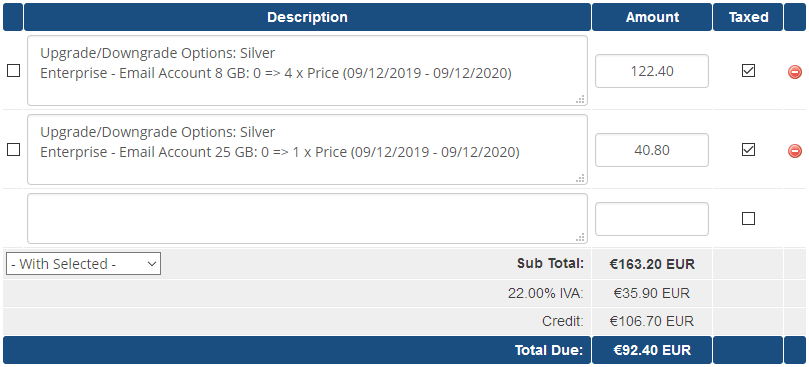The width and height of the screenshot is (809, 367).
Task: Open the With Selected dropdown
Action: 84,264
